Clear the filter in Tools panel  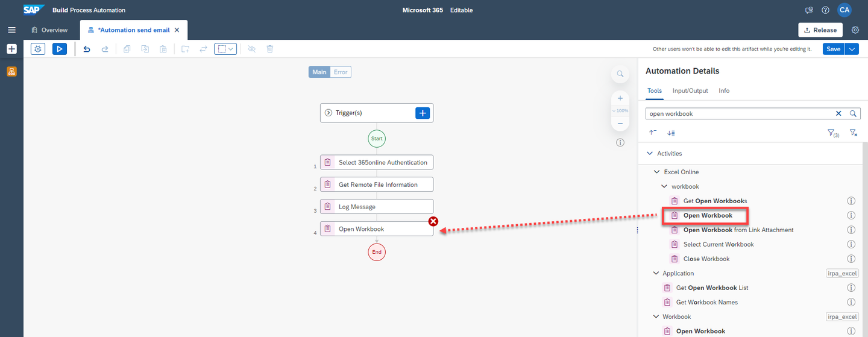click(854, 133)
